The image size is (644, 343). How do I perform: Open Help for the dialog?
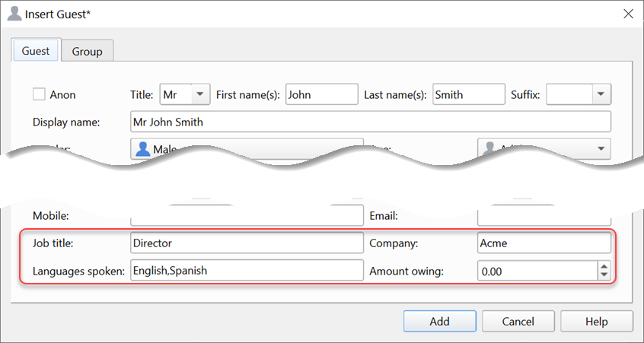tap(598, 322)
